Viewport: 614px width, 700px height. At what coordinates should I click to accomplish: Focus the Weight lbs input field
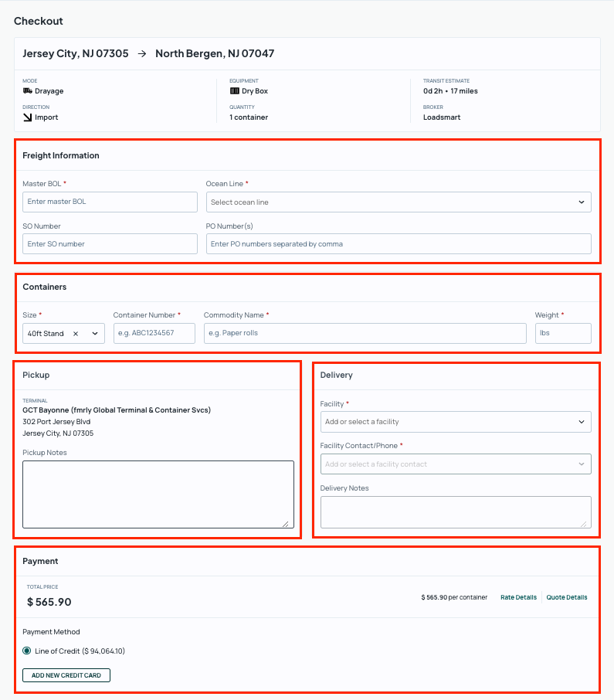563,333
